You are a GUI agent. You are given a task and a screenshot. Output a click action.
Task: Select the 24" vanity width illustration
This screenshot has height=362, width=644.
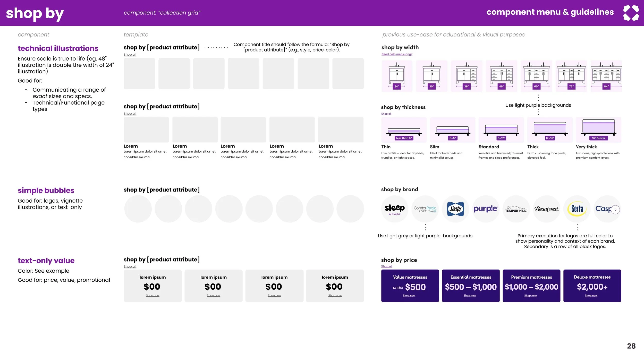[397, 76]
